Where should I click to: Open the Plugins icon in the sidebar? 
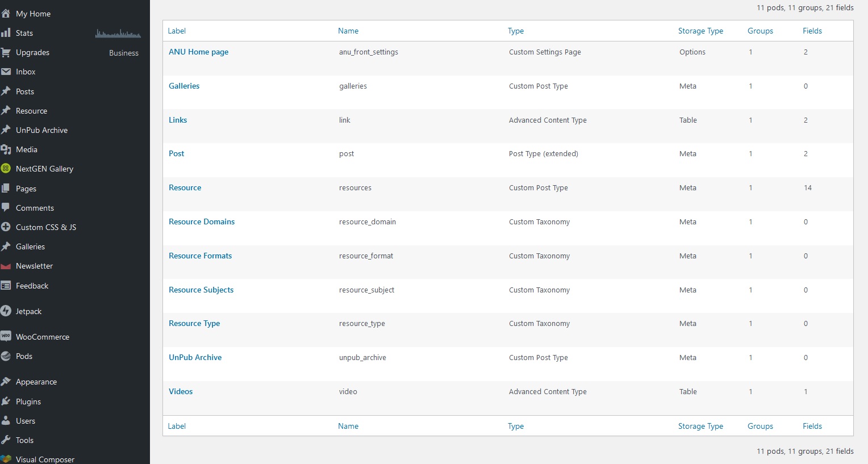[x=6, y=402]
